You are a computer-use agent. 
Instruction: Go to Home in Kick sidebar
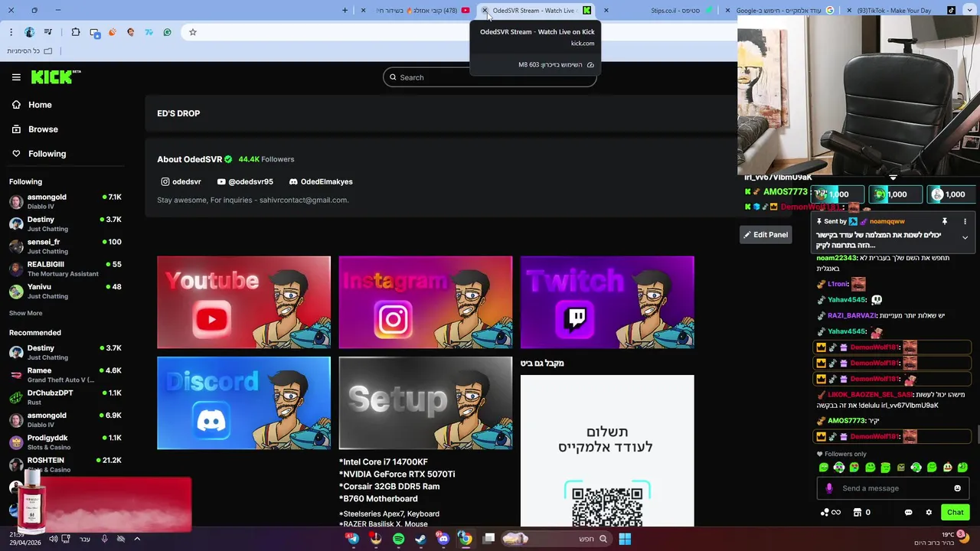[32, 105]
